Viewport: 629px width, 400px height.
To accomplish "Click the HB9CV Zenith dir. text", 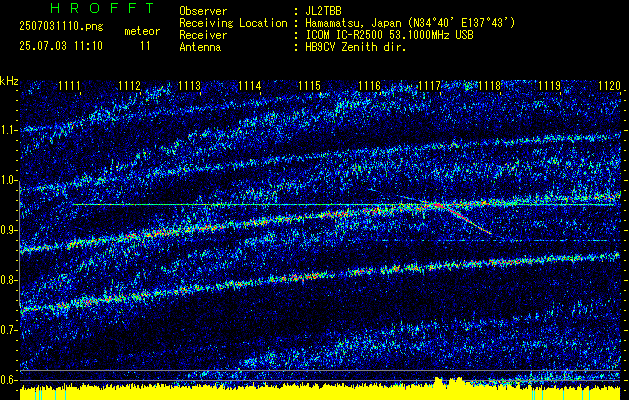I will coord(356,47).
